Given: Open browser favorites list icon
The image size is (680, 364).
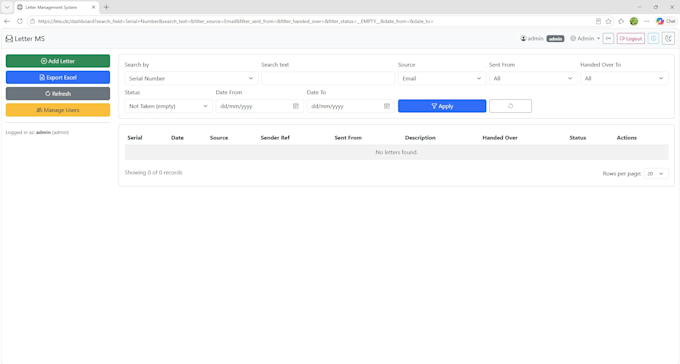Looking at the screenshot, I should pos(621,21).
